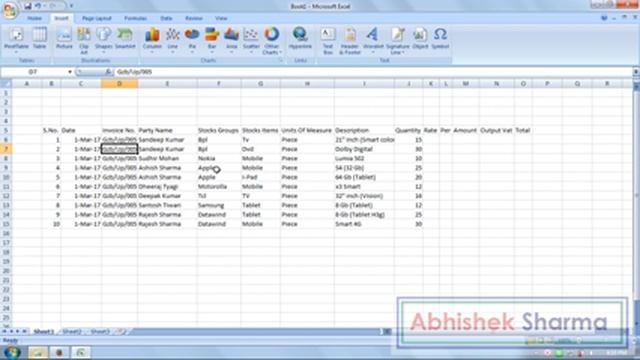Click the Output Vat header cell
Screen dimensions: 640x360
tap(496, 130)
